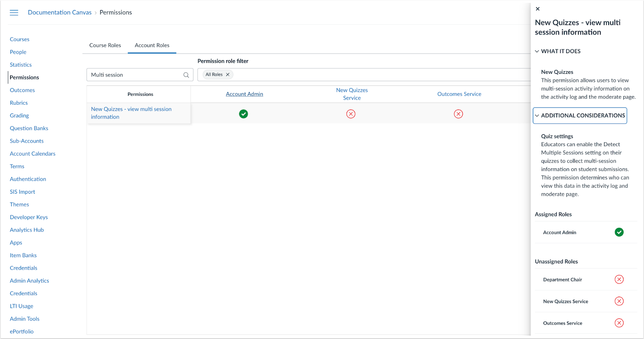Collapse the ADDITIONAL CONSIDERATIONS section

pos(580,116)
